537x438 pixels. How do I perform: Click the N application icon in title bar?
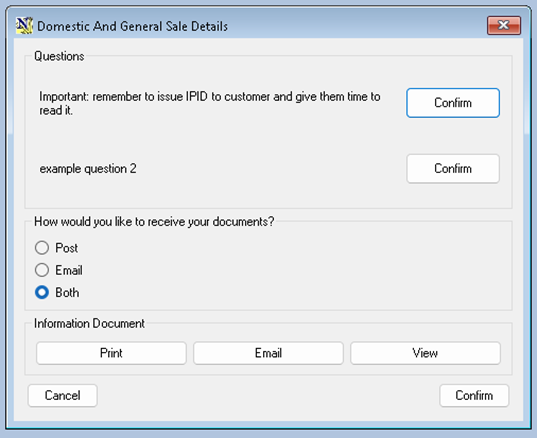pos(24,25)
